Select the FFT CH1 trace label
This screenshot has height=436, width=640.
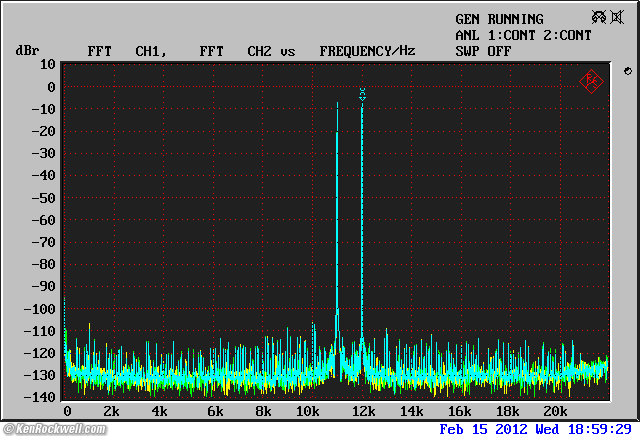tap(125, 50)
